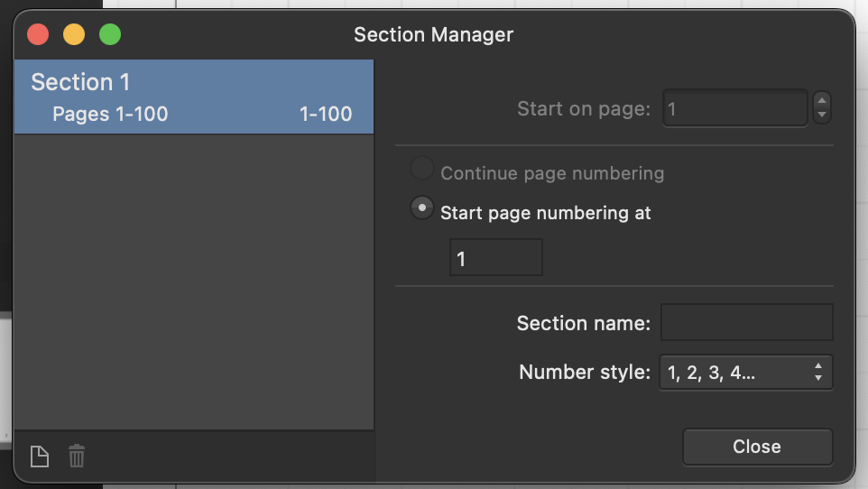
Task: Click inside the Start on page field
Action: 735,108
